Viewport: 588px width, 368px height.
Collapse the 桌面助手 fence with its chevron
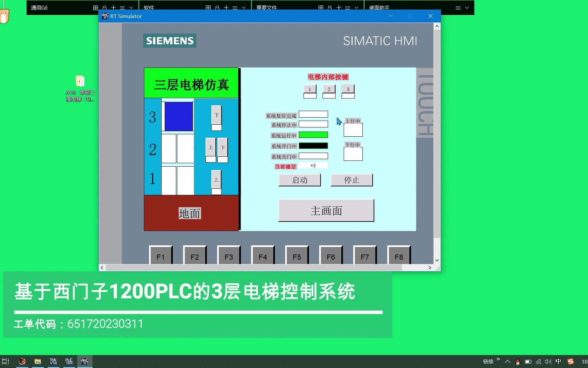468,7
